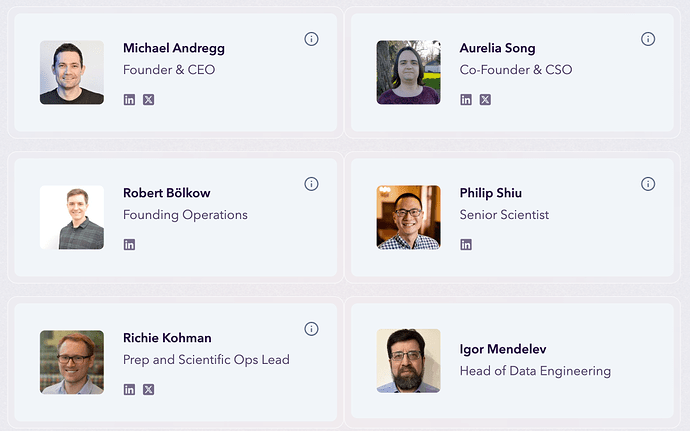
Task: Click Igor Mendelev's profile photo
Action: click(408, 361)
